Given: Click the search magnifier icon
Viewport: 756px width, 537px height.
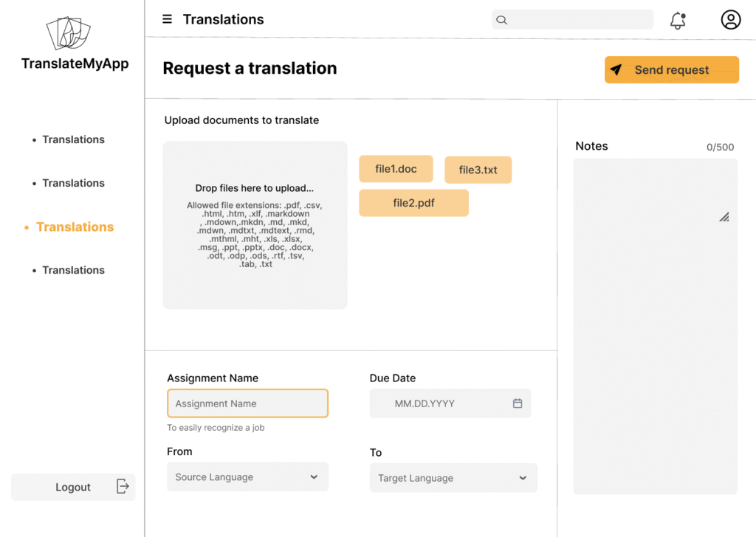Looking at the screenshot, I should 502,20.
